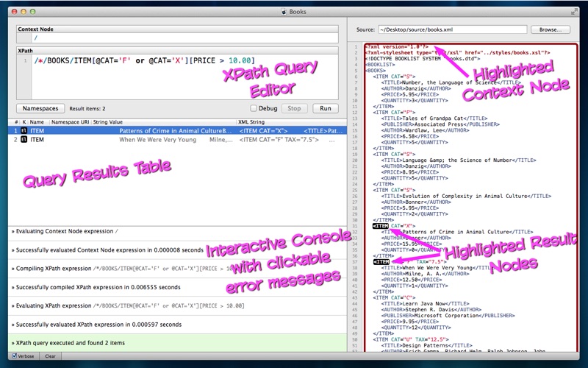This screenshot has height=368, width=588.
Task: Click the <PRICE>12.50</PRICE> line
Action: click(x=412, y=280)
